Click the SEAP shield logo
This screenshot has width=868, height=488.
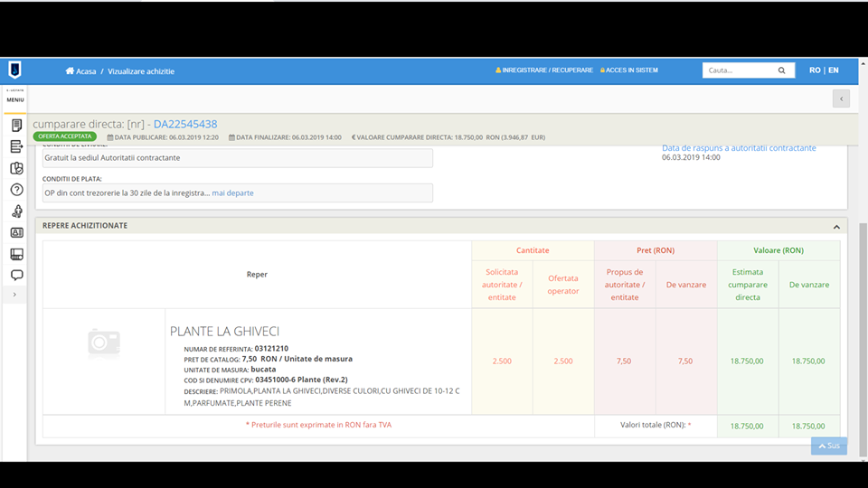coord(14,70)
